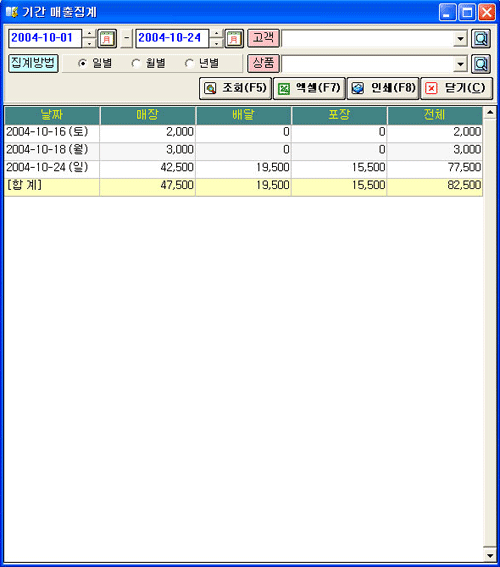Select the 일별 daily radio option

[95, 64]
